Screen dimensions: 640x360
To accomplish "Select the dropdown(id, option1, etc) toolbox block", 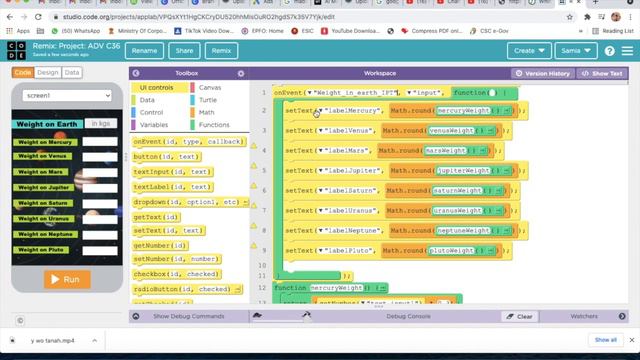I will pos(191,202).
